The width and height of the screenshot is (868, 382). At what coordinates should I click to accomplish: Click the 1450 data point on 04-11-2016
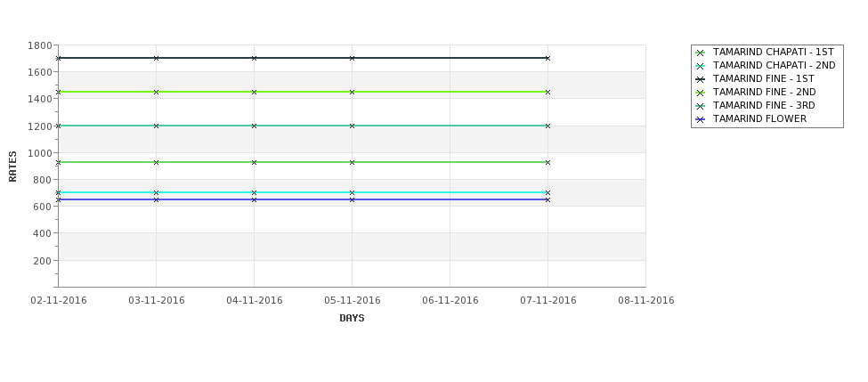coord(254,92)
